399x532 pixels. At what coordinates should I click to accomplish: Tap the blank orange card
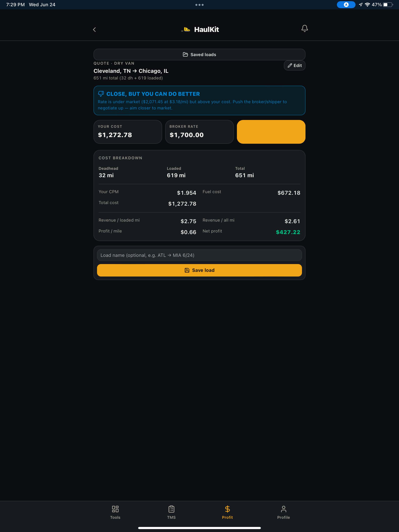point(271,132)
